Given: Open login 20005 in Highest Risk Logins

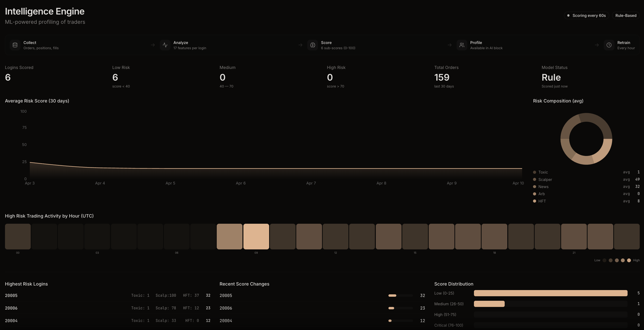Looking at the screenshot, I should coord(11,296).
